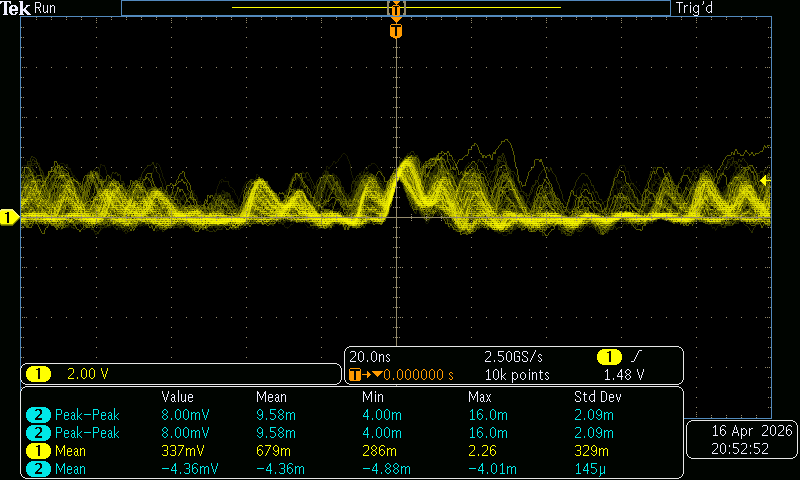The image size is (800, 480).
Task: Click the 1.48 V trigger level readout
Action: click(x=624, y=375)
